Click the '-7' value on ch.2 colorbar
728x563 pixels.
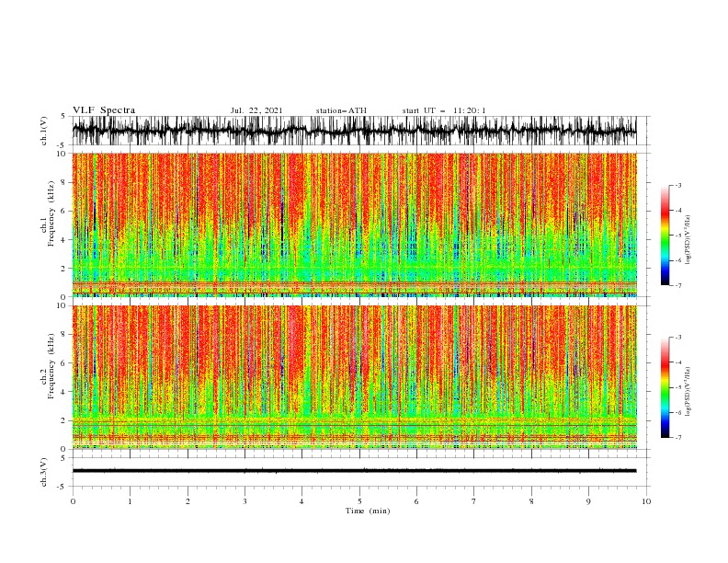[x=678, y=438]
